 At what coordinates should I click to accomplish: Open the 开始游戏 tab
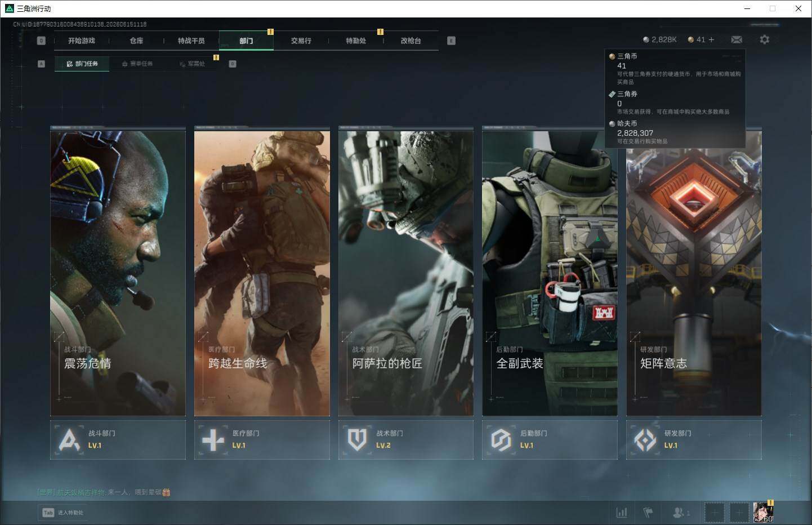point(82,41)
